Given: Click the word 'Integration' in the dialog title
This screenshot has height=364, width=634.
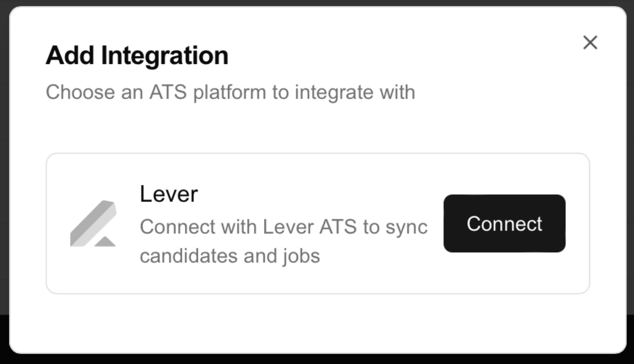Looking at the screenshot, I should pyautogui.click(x=164, y=55).
